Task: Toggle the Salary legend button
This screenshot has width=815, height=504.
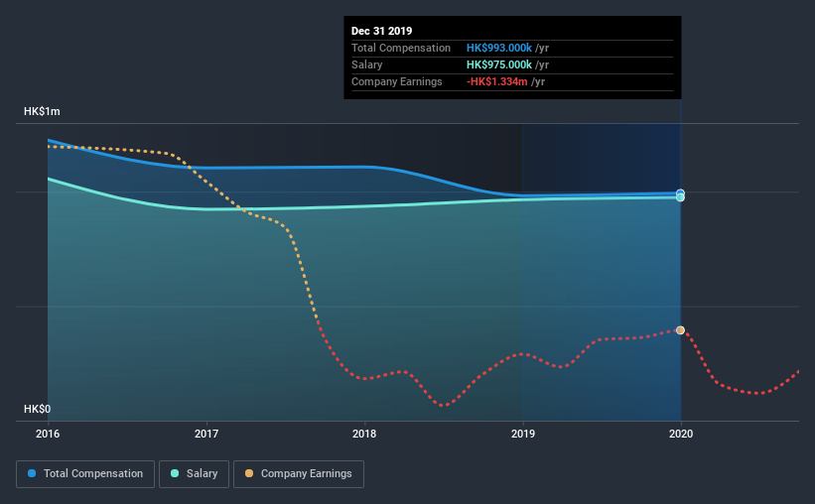Action: click(x=194, y=474)
